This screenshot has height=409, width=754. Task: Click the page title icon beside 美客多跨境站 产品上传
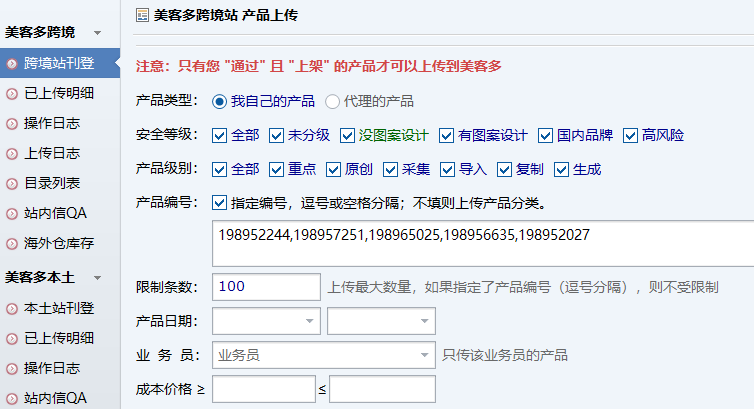tap(142, 15)
